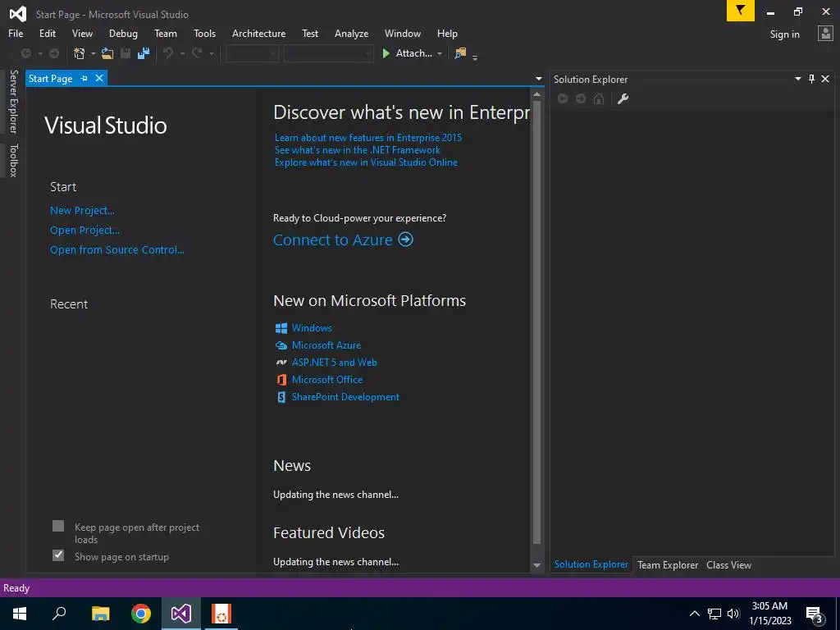Click the Save All toolbar icon
The image size is (840, 630).
point(144,53)
